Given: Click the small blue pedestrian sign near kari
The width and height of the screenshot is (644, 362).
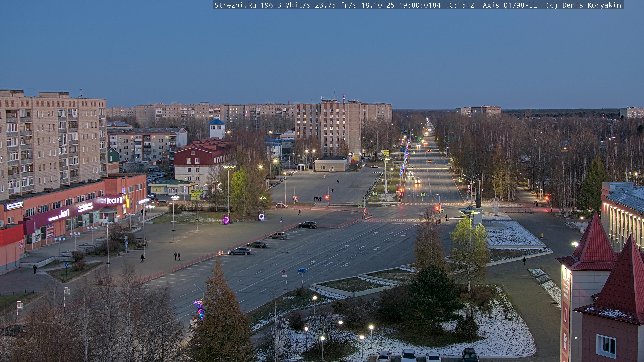Looking at the screenshot, I should 66,265.
